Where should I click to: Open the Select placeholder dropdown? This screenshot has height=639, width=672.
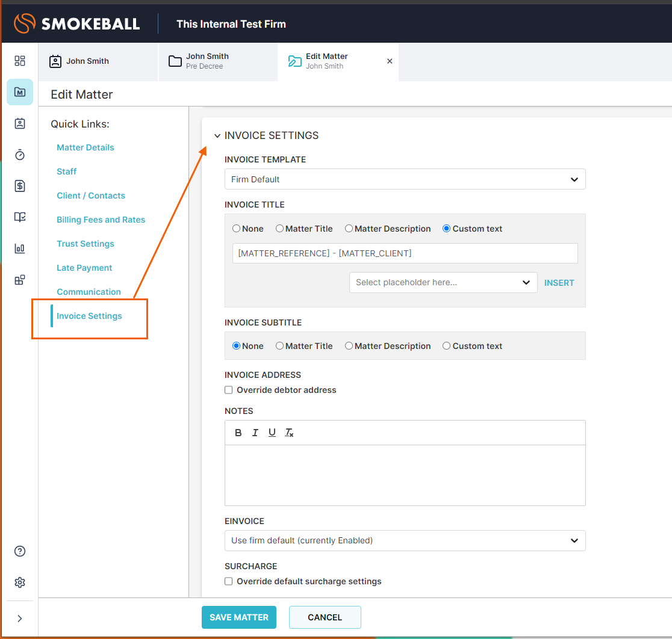(x=443, y=283)
